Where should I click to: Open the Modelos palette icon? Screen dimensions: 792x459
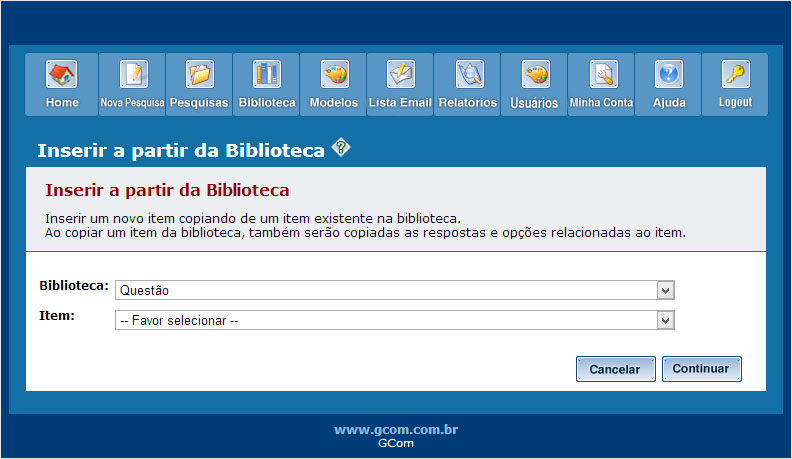tap(334, 74)
